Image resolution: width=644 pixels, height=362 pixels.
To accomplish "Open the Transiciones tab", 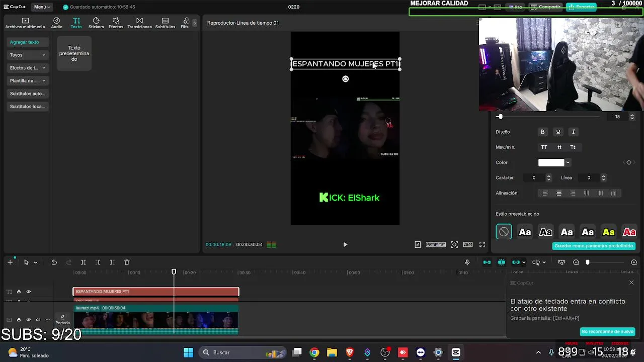I will click(139, 23).
